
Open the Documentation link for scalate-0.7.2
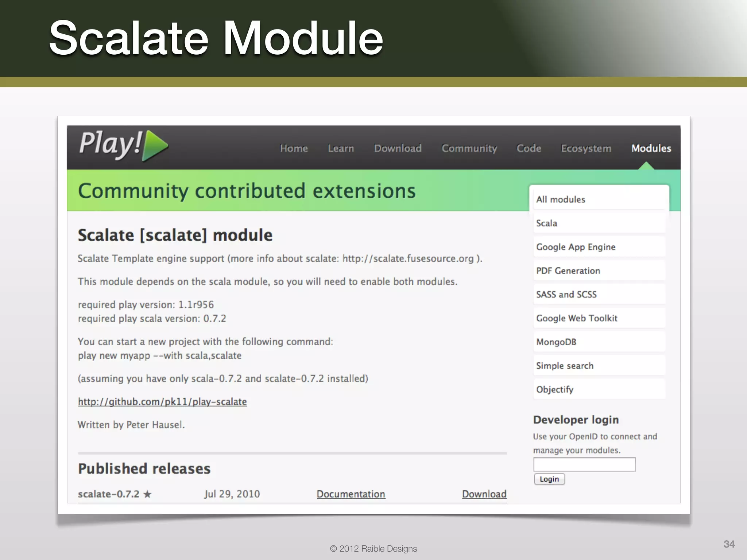(351, 494)
